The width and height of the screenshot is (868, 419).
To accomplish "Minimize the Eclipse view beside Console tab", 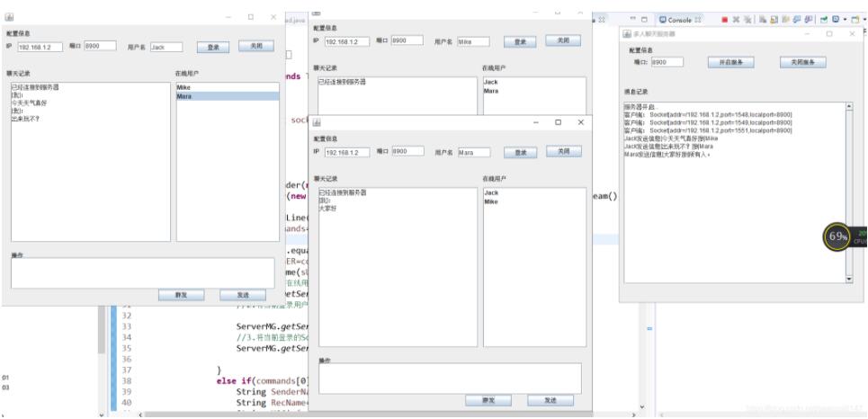I will click(x=632, y=19).
